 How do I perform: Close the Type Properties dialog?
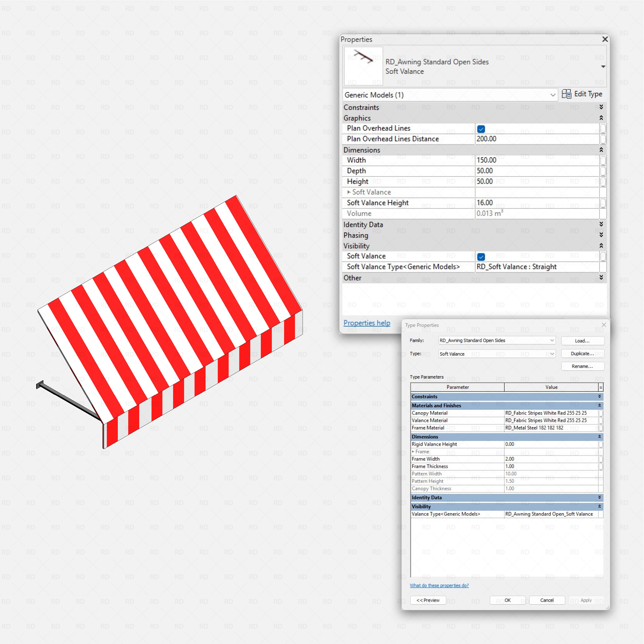coord(604,325)
